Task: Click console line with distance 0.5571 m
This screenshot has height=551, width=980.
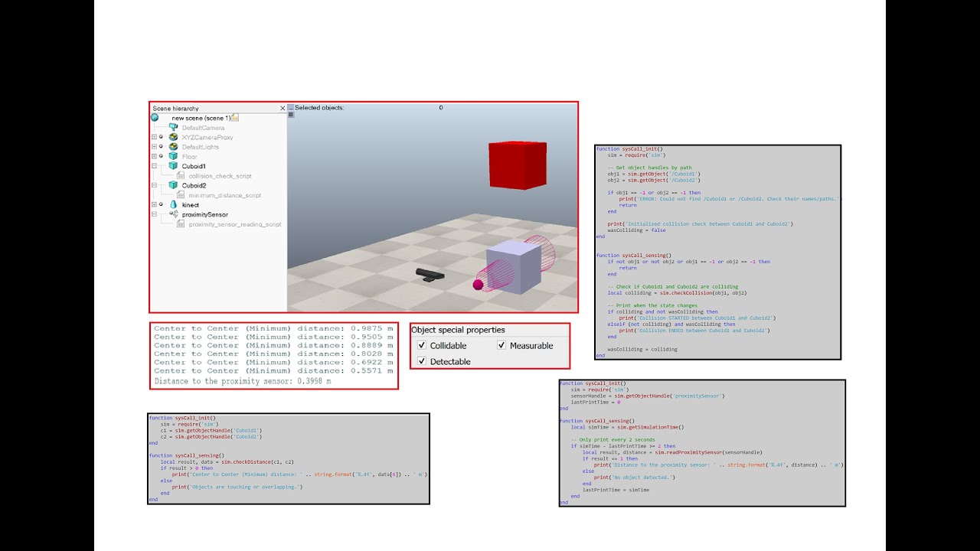Action: click(x=273, y=370)
